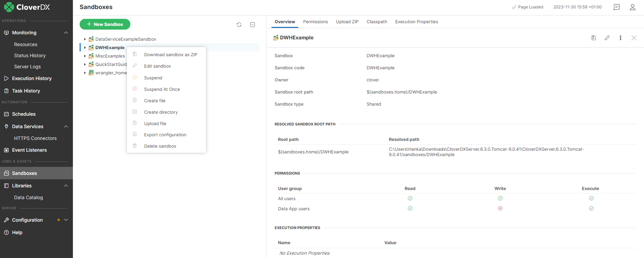Expand the DataServiceExampleSandbox tree node
Viewport: 644px width, 258px height.
coord(85,39)
